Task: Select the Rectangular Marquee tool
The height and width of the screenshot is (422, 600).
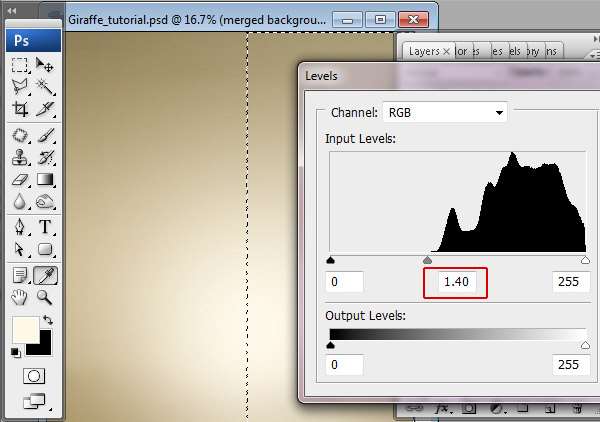Action: pyautogui.click(x=20, y=65)
